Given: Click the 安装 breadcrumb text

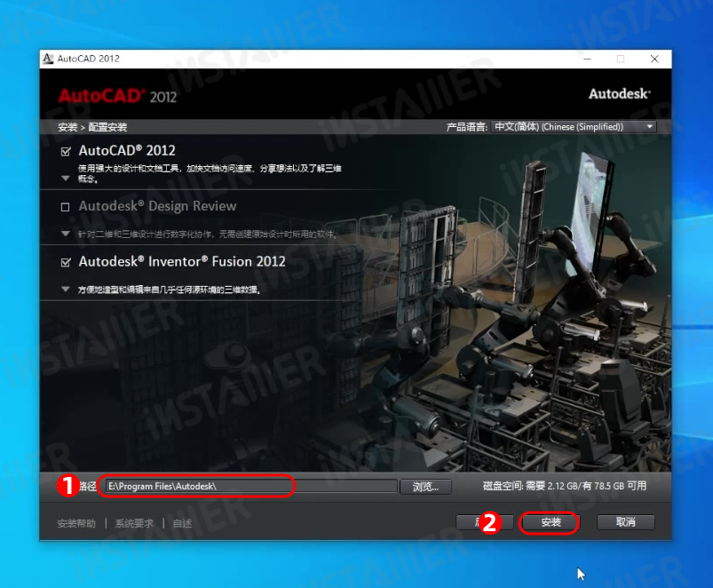Looking at the screenshot, I should 67,127.
